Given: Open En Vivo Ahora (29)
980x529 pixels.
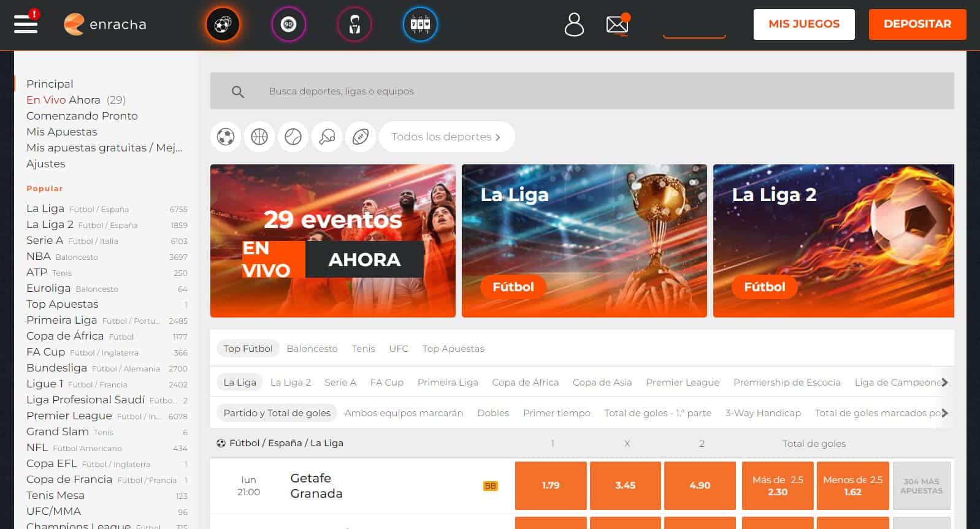Looking at the screenshot, I should point(76,100).
